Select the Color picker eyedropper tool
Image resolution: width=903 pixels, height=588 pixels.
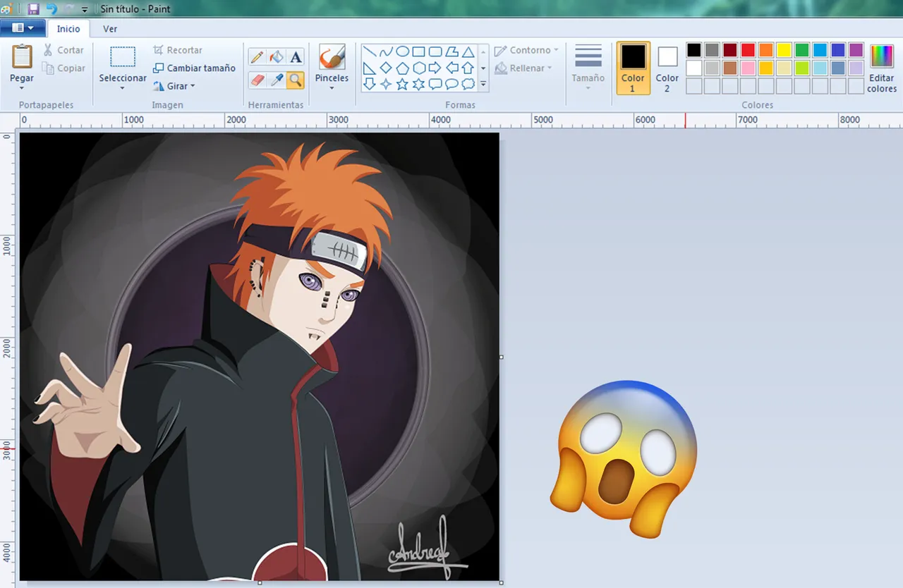click(x=277, y=80)
